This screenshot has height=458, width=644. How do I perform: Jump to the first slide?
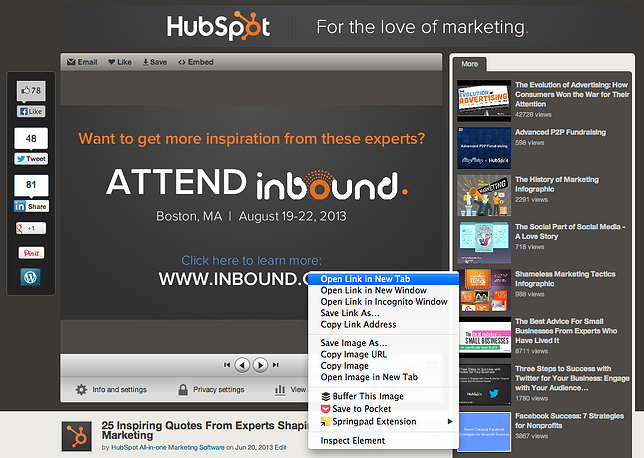[228, 365]
